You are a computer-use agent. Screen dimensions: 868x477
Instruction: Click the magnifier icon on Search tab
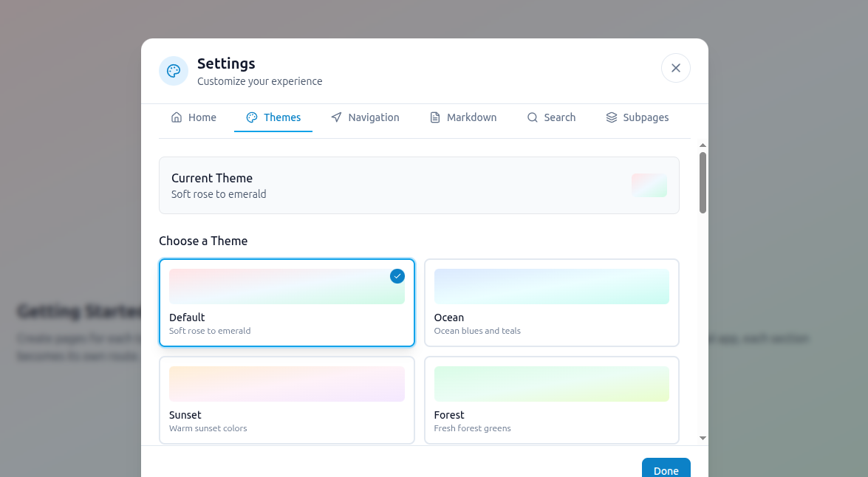[x=532, y=117]
